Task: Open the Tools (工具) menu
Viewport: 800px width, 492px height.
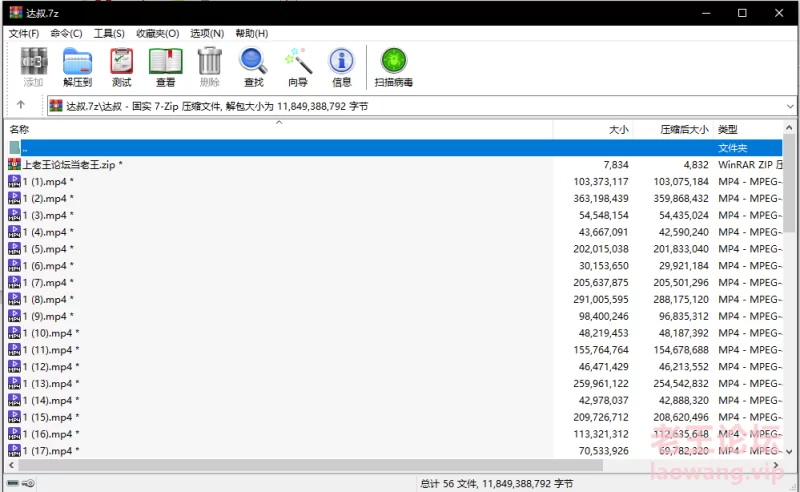Action: point(109,33)
